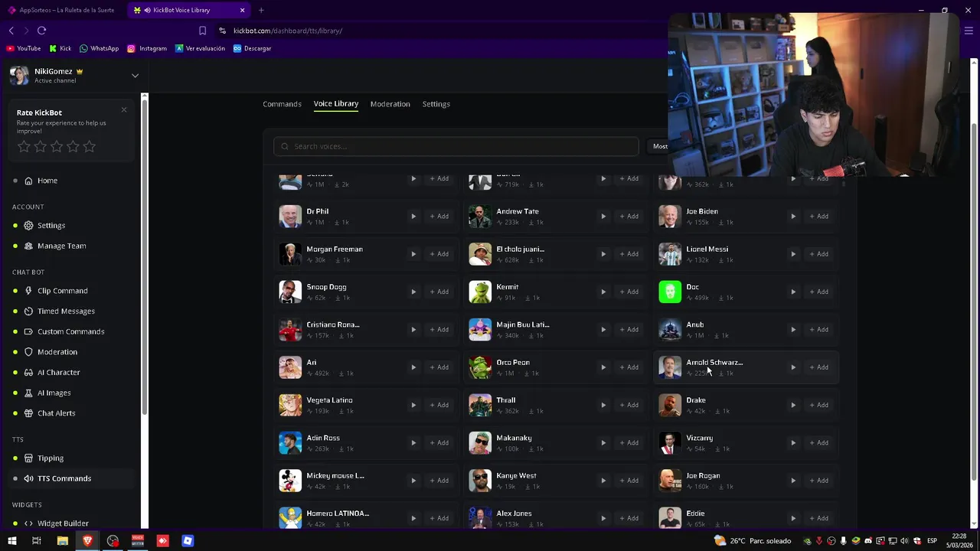
Task: Add the Orco Peon voice
Action: pos(629,367)
